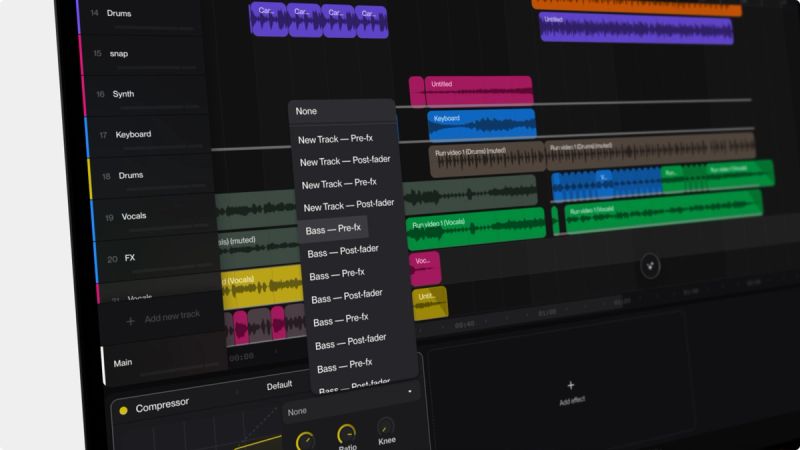Screen dimensions: 800x450
Task: Choose the first Bass — Post-fader option
Action: click(x=343, y=251)
